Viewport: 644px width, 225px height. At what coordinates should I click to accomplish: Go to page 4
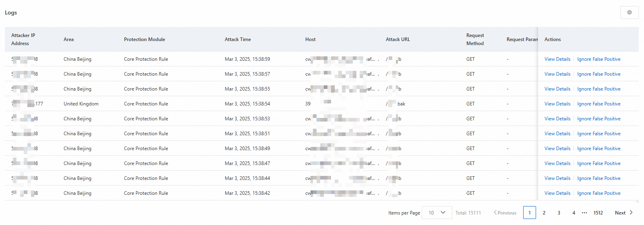click(574, 213)
